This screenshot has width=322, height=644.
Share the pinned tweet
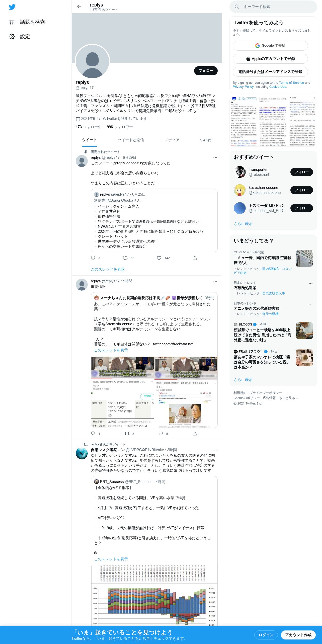coord(195,258)
